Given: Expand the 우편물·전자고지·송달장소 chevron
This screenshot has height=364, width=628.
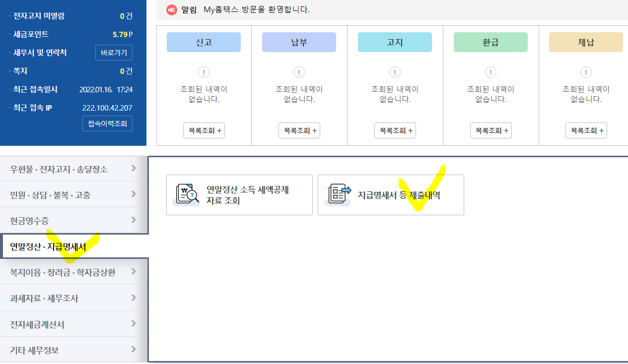Looking at the screenshot, I should [x=133, y=168].
